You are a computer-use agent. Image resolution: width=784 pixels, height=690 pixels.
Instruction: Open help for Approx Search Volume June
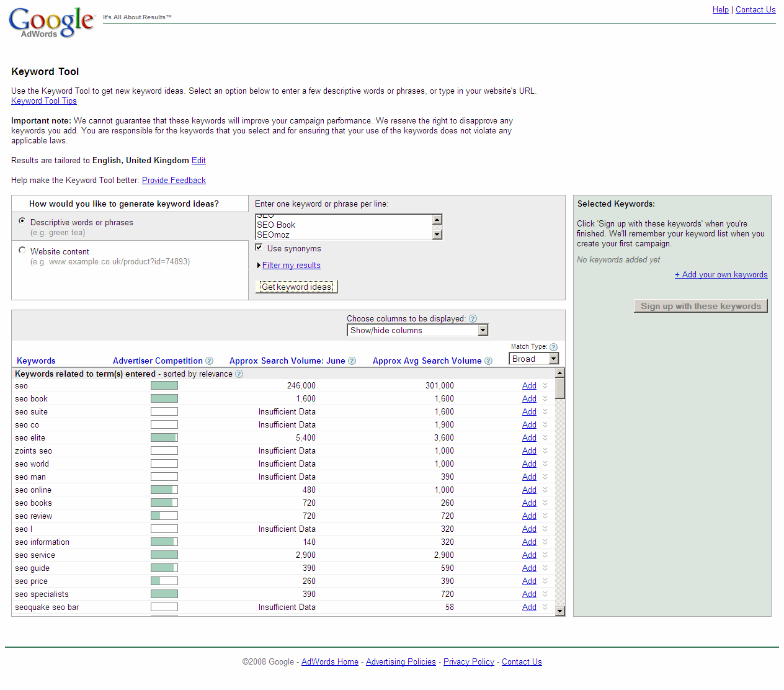352,361
